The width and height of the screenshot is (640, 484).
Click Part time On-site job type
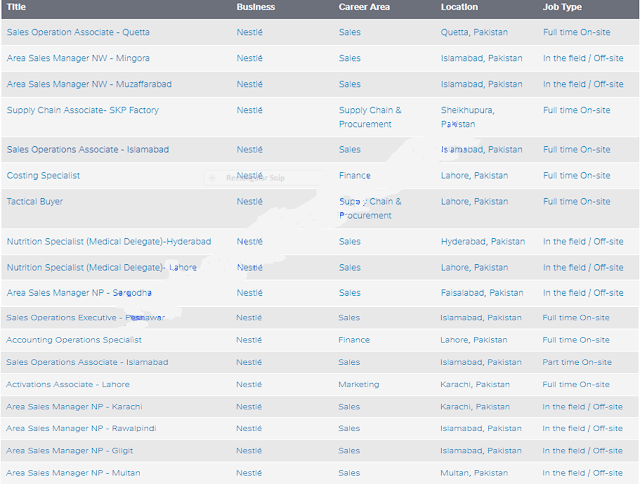point(577,362)
